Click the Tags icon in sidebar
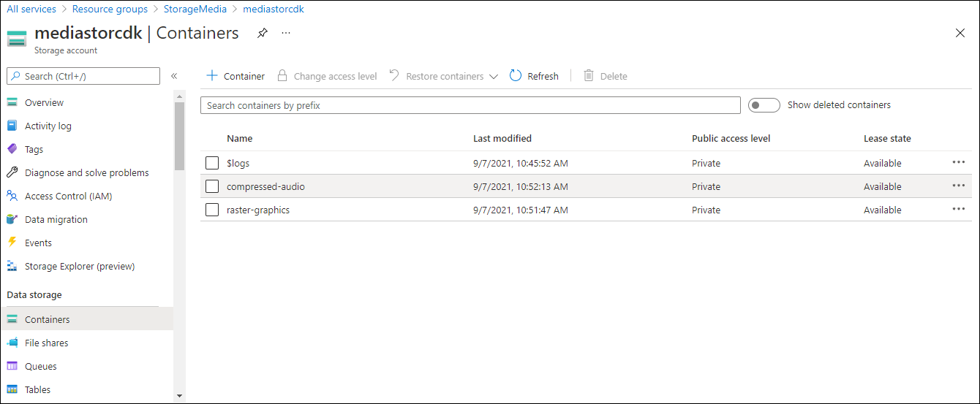Image resolution: width=980 pixels, height=404 pixels. click(x=12, y=149)
